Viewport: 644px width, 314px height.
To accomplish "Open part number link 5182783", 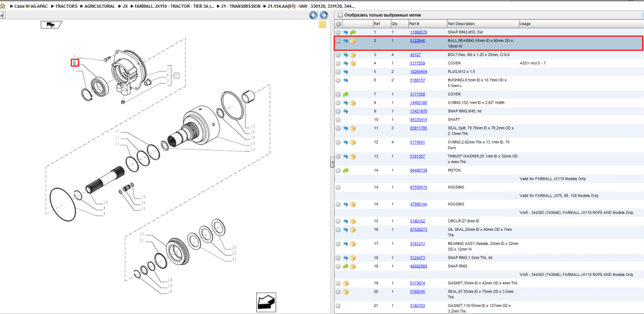I will tap(417, 306).
